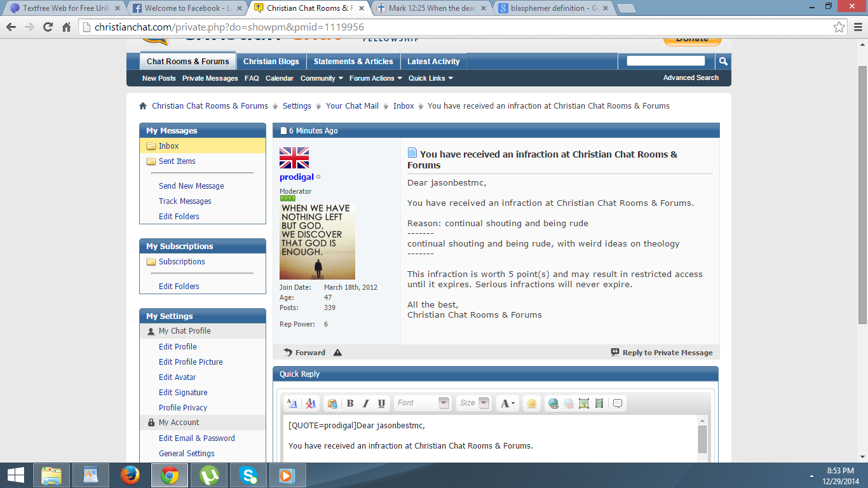Click Your Chat Mail breadcrumb link
The image size is (868, 488).
(x=352, y=106)
